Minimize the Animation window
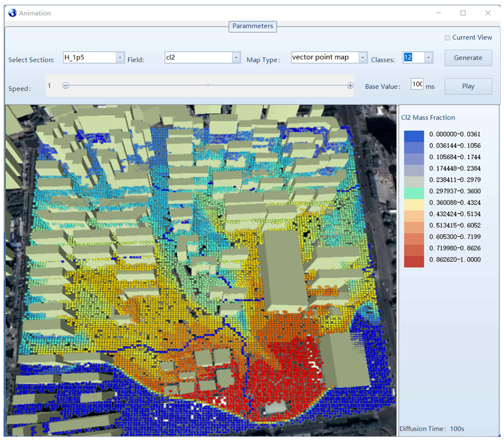 438,13
